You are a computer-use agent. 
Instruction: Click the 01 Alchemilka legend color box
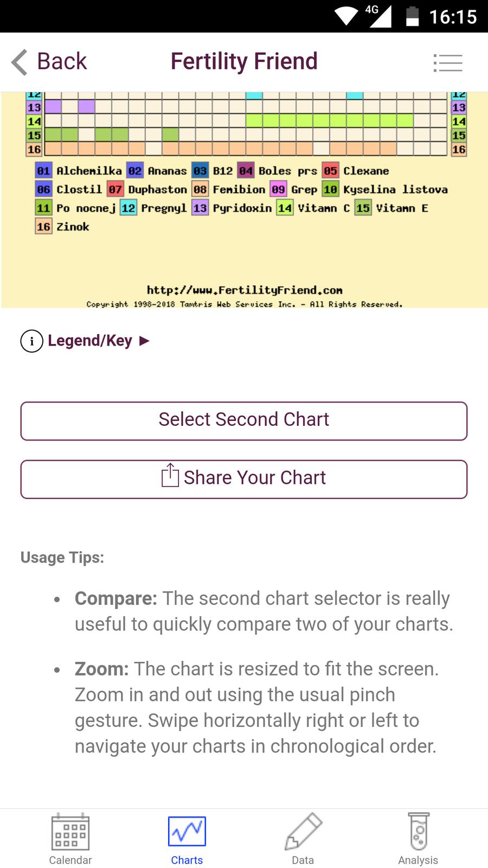tap(43, 171)
